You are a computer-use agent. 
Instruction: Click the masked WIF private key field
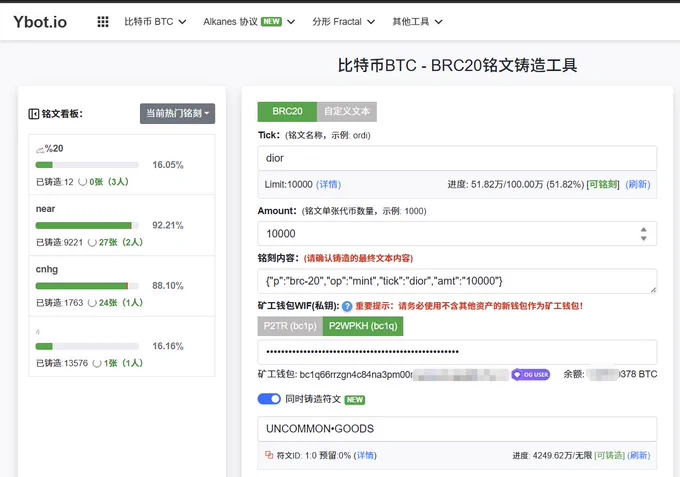click(457, 352)
